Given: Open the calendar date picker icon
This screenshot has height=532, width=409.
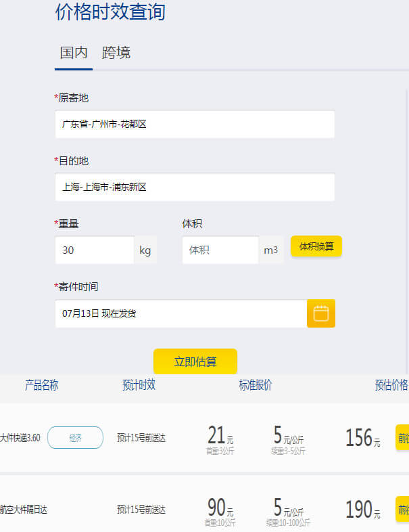Looking at the screenshot, I should tap(321, 313).
